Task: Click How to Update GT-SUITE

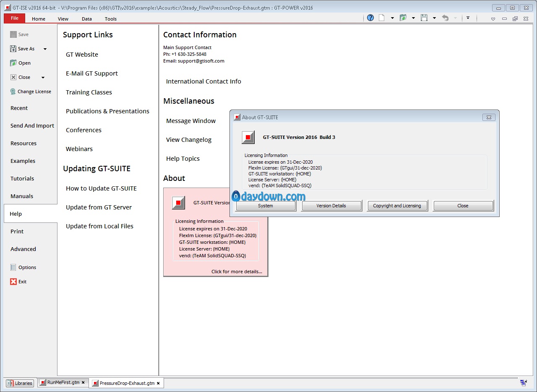Action: tap(101, 188)
